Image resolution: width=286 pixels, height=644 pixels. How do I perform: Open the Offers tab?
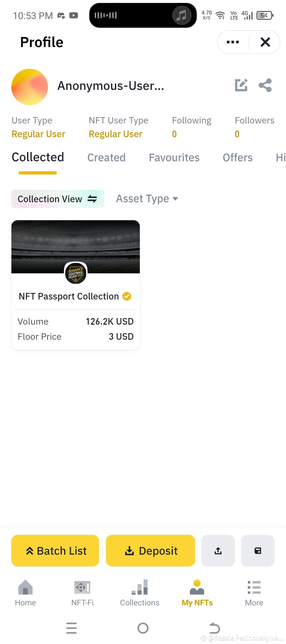point(238,158)
